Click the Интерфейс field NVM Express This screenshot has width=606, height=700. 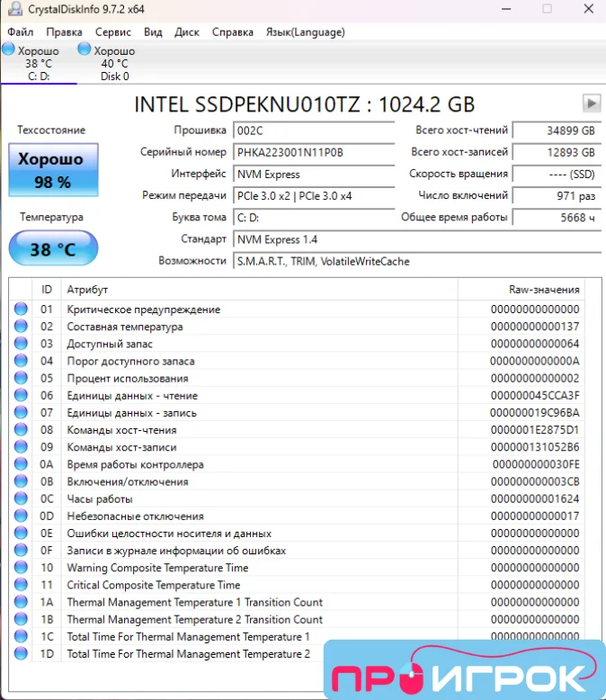pos(314,175)
